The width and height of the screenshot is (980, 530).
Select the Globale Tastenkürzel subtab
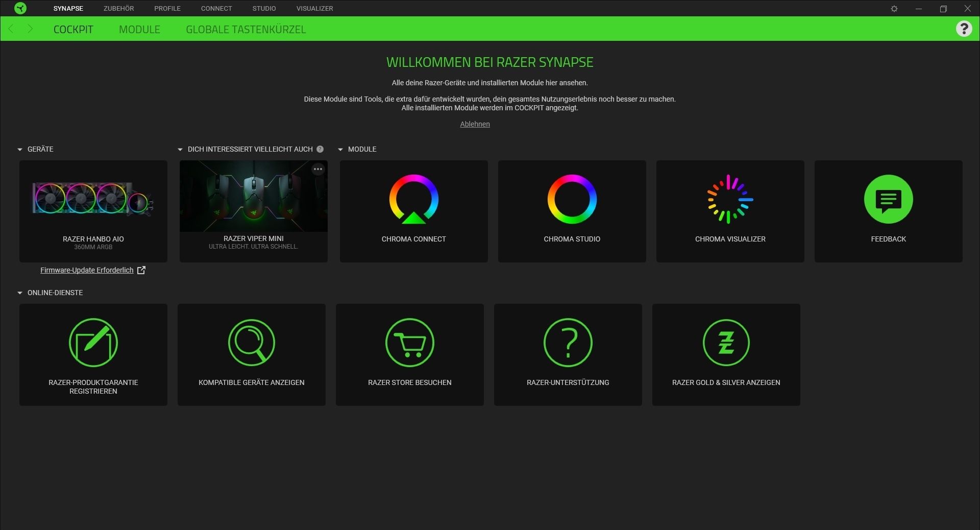coord(246,29)
